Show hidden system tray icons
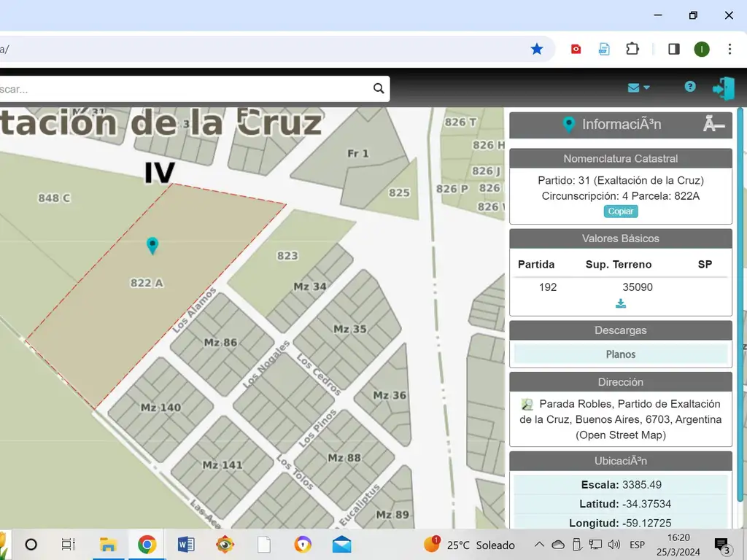747x560 pixels. point(539,545)
